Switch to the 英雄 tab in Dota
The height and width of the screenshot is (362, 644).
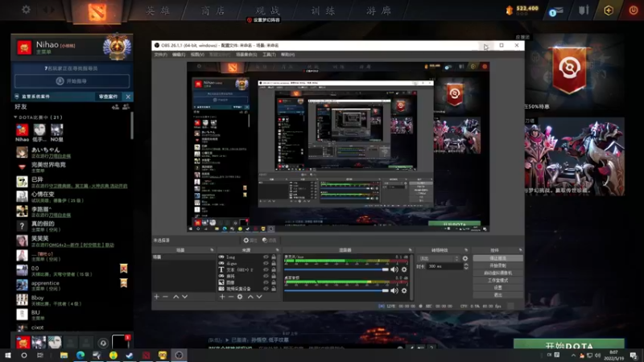[158, 10]
